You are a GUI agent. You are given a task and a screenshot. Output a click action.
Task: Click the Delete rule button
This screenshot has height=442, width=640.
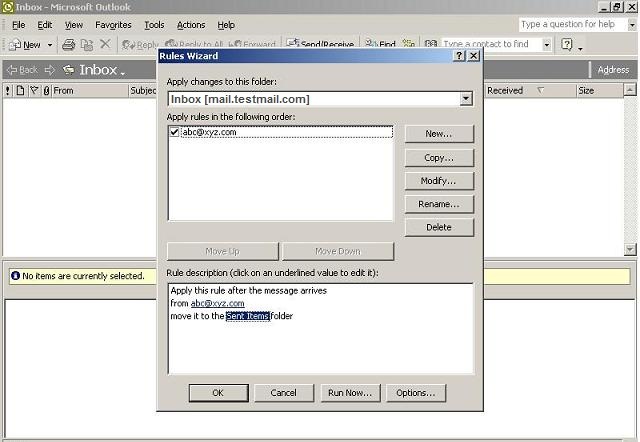(x=439, y=227)
